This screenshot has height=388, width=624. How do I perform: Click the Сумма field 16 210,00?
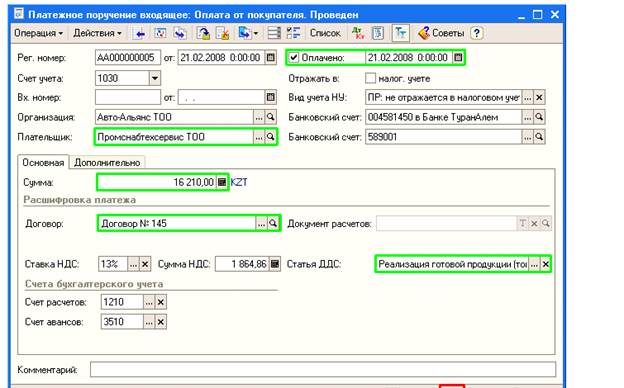157,182
